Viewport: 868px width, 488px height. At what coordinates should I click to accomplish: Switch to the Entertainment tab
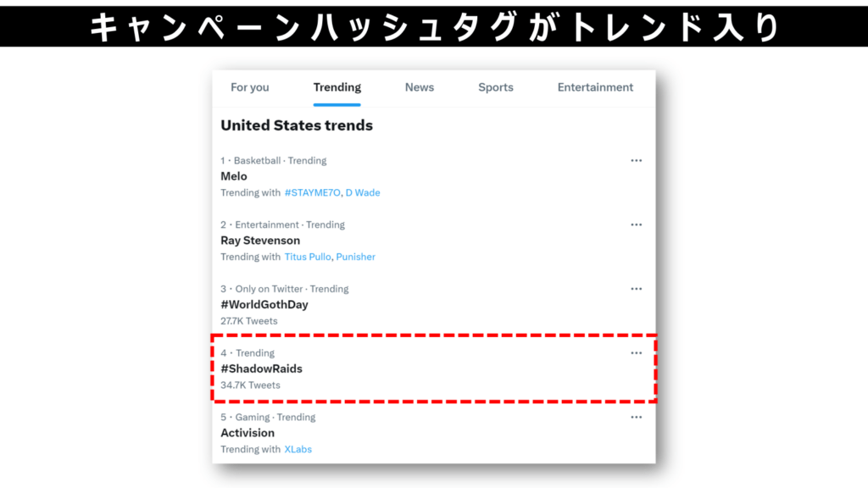click(595, 87)
